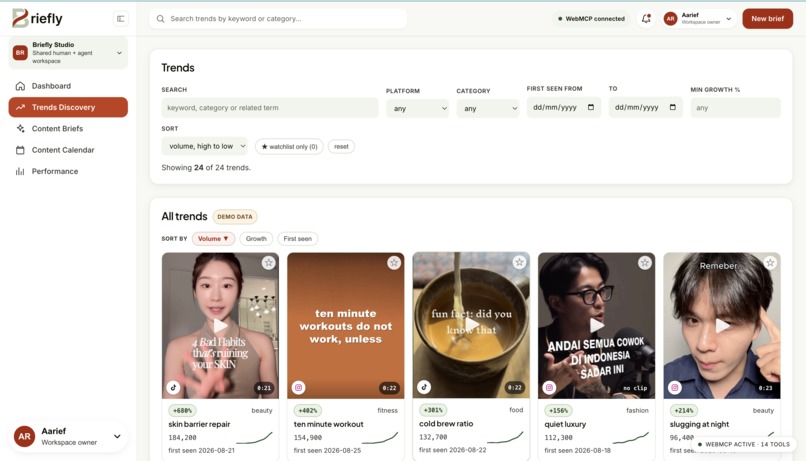Click the Performance bar chart icon
806x461 pixels.
20,171
